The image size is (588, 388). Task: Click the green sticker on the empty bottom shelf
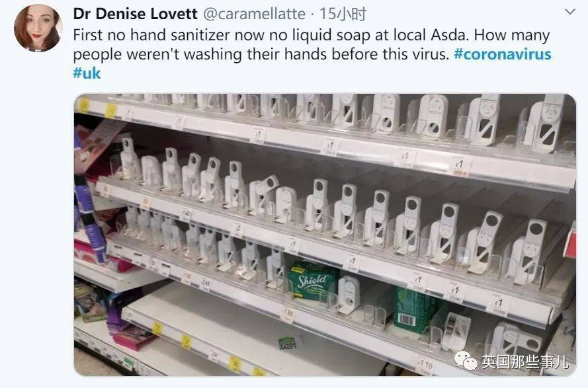[x=288, y=343]
